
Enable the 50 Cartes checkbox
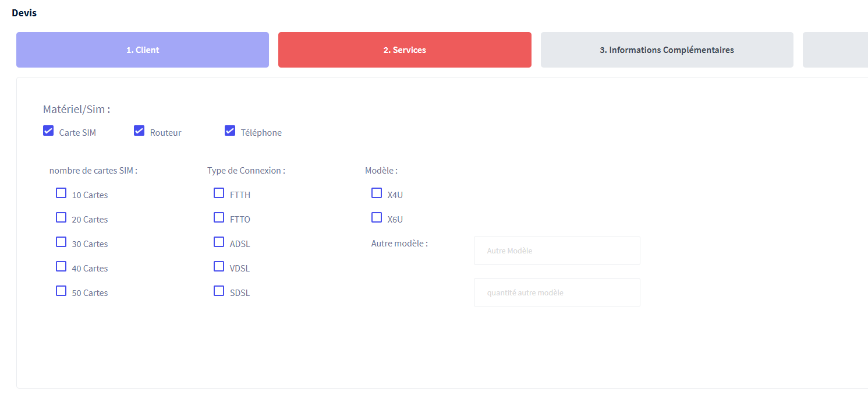(61, 291)
